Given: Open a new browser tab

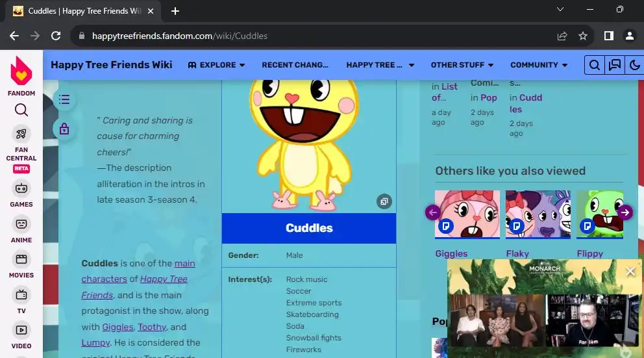Looking at the screenshot, I should (175, 11).
